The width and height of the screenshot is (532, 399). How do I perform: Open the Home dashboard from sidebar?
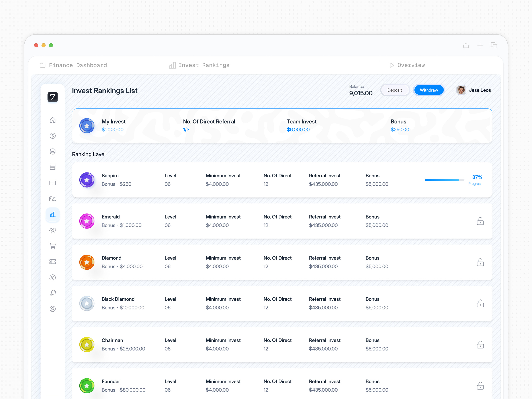click(x=53, y=120)
